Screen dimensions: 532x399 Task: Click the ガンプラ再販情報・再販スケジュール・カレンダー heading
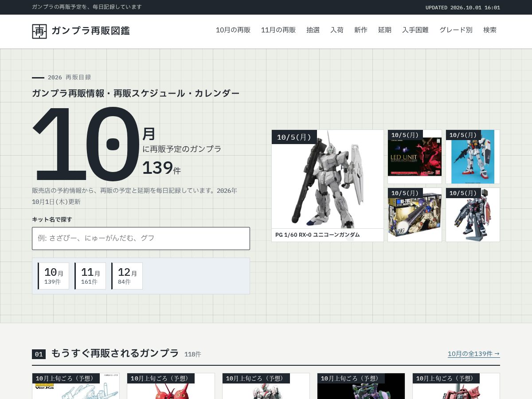[x=136, y=93]
